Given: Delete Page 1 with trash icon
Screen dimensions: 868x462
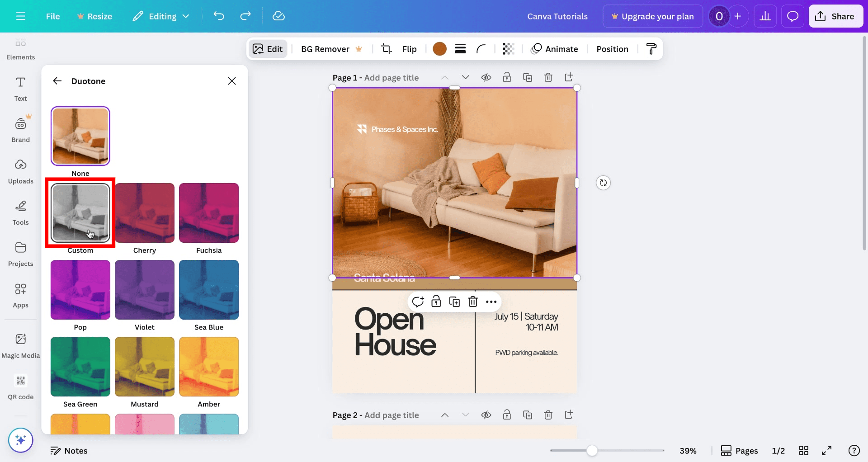Looking at the screenshot, I should coord(548,77).
